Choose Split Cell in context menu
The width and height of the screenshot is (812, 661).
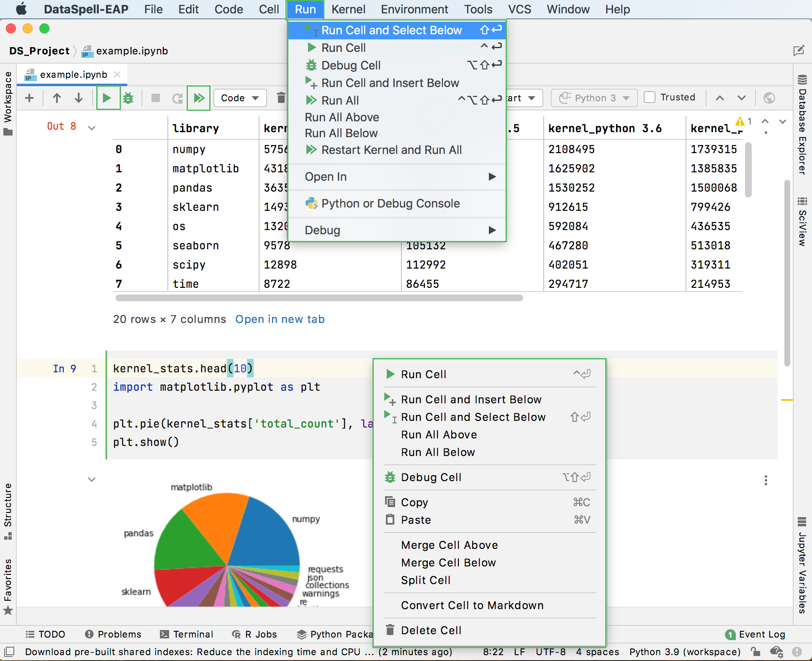489,580
